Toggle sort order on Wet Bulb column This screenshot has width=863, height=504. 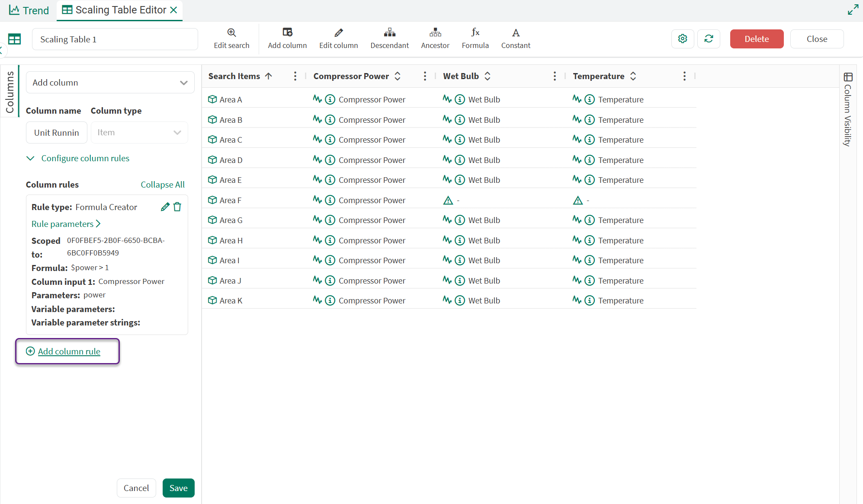[x=488, y=76]
